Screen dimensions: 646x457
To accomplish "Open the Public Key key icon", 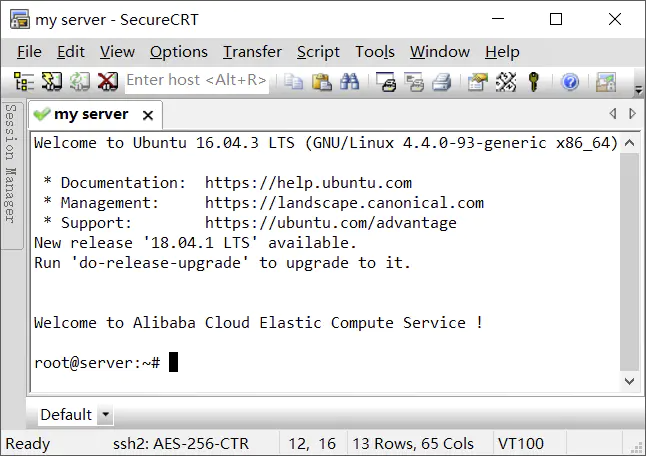I will [x=534, y=82].
